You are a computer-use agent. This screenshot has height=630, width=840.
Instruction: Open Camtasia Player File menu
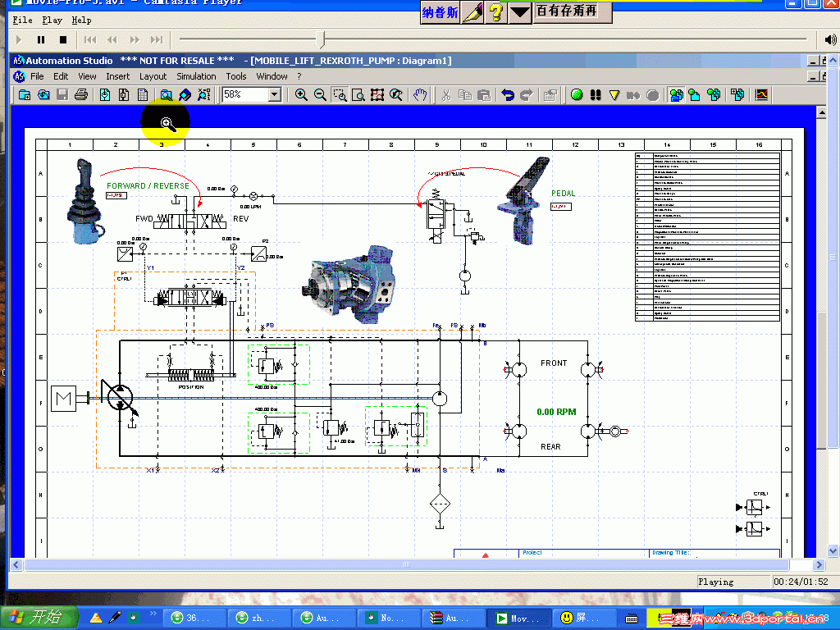22,20
